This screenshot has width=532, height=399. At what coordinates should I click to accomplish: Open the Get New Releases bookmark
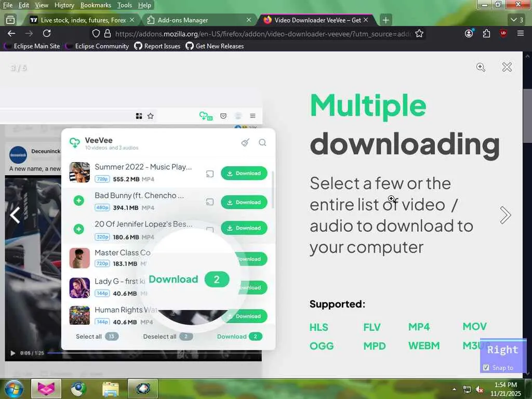[215, 46]
